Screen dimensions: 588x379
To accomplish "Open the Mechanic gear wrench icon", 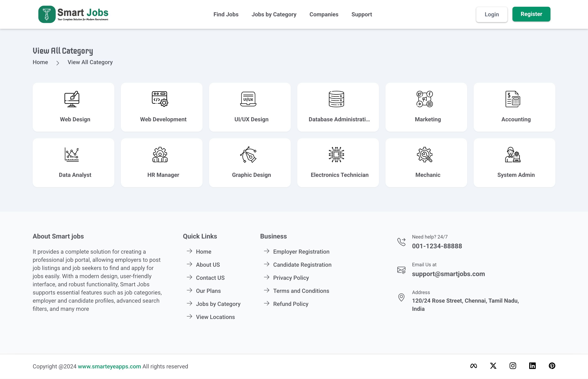I will point(424,155).
